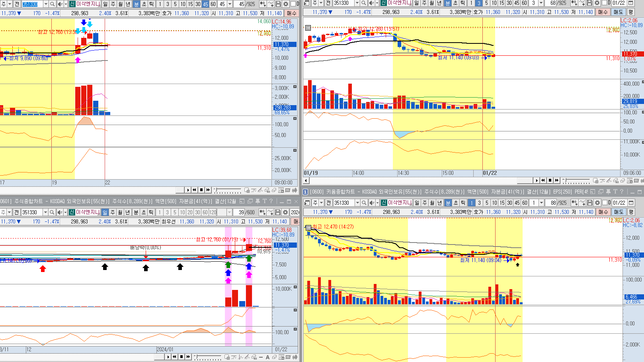Open settings gear in top-left chart toolbar
644x362 pixels.
(x=285, y=4)
